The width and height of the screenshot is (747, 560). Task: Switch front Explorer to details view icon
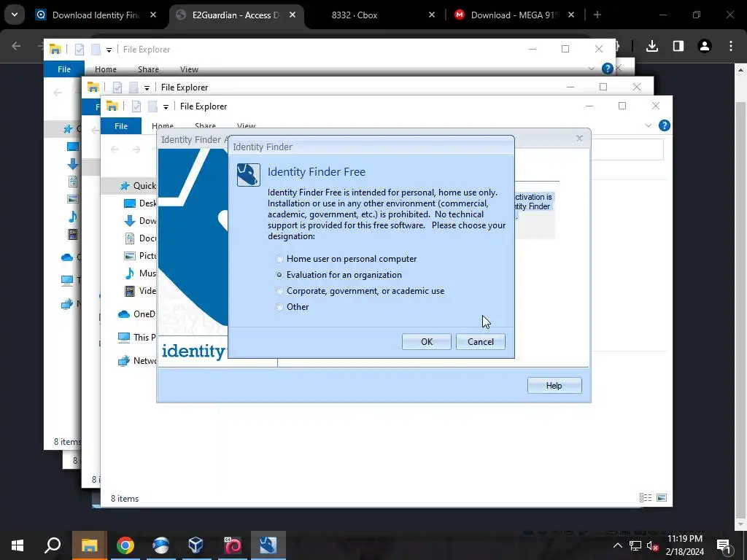646,497
